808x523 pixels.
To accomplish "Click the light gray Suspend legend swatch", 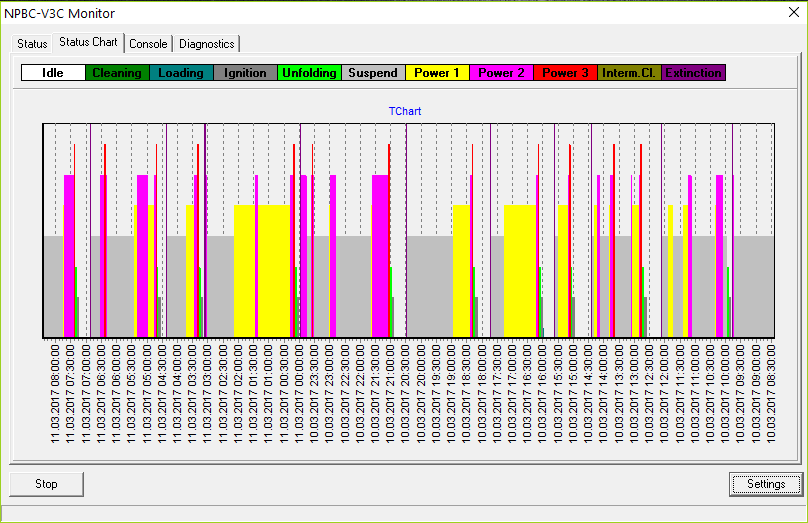I will [x=373, y=73].
